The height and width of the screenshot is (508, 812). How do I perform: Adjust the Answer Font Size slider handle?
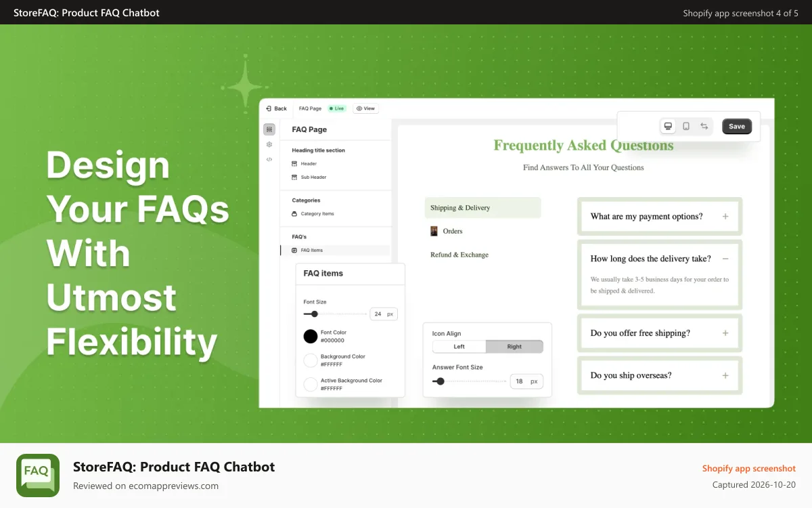(x=441, y=381)
